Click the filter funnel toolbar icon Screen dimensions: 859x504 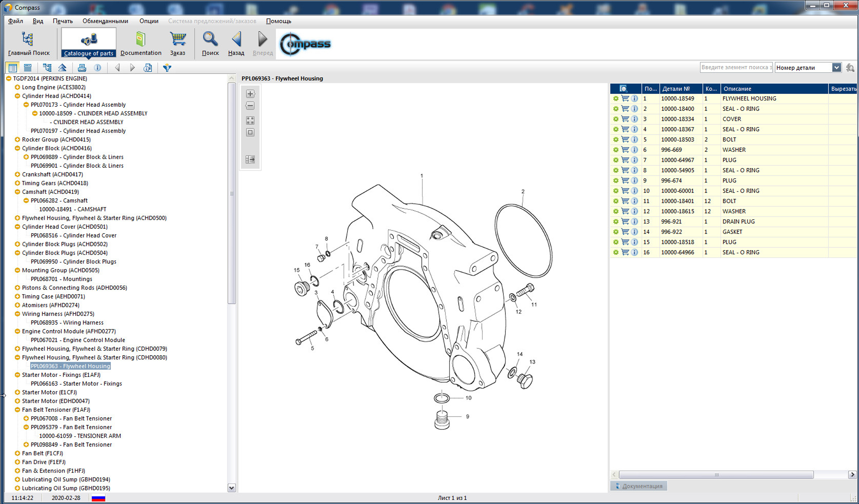click(x=167, y=68)
